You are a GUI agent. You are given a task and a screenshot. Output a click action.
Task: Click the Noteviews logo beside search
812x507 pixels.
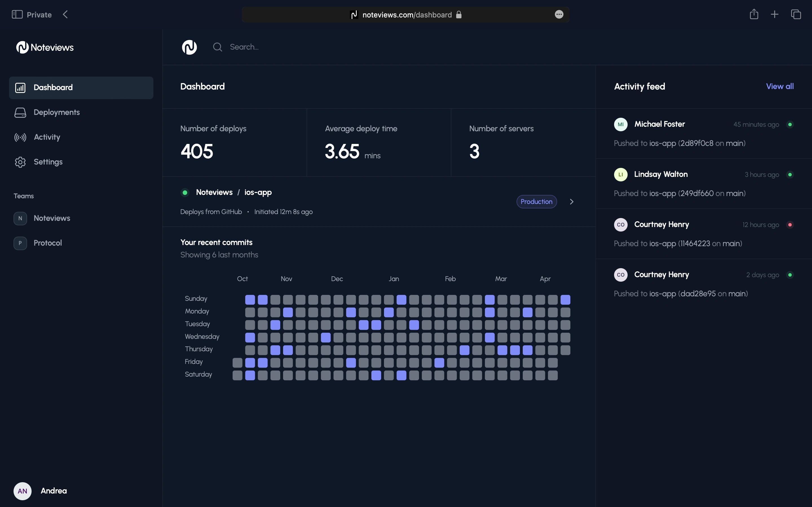pyautogui.click(x=189, y=47)
